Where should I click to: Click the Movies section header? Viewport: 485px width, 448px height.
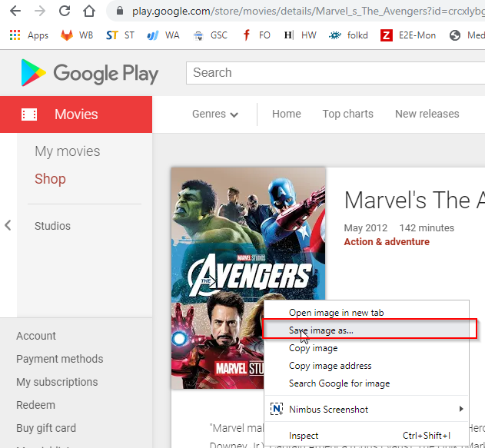(76, 114)
